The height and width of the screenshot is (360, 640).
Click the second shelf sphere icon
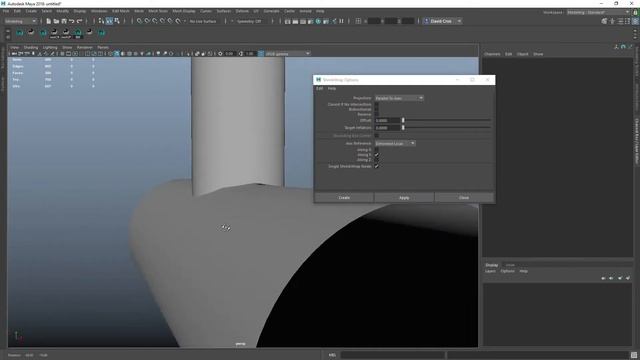pyautogui.click(x=31, y=32)
